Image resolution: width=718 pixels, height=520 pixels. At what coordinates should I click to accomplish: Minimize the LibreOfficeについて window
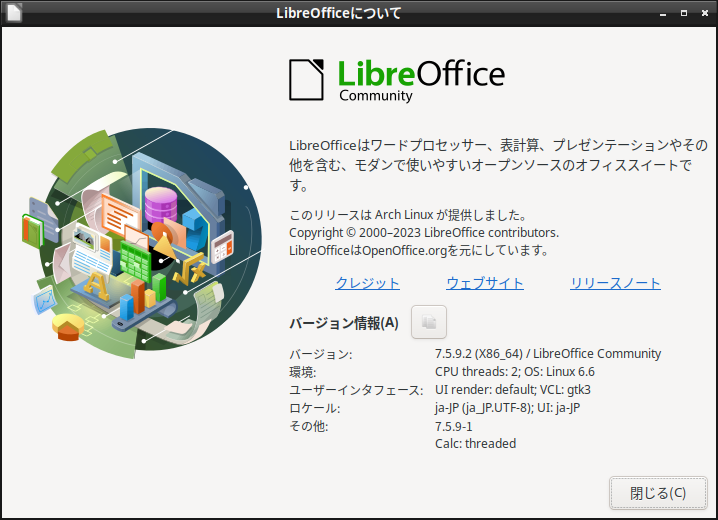point(663,13)
